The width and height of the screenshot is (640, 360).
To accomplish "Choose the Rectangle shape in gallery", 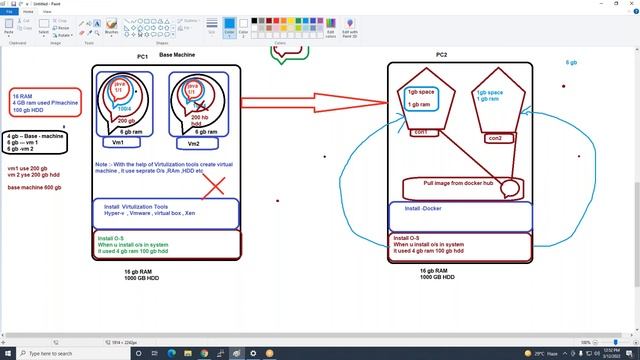I will click(x=147, y=21).
